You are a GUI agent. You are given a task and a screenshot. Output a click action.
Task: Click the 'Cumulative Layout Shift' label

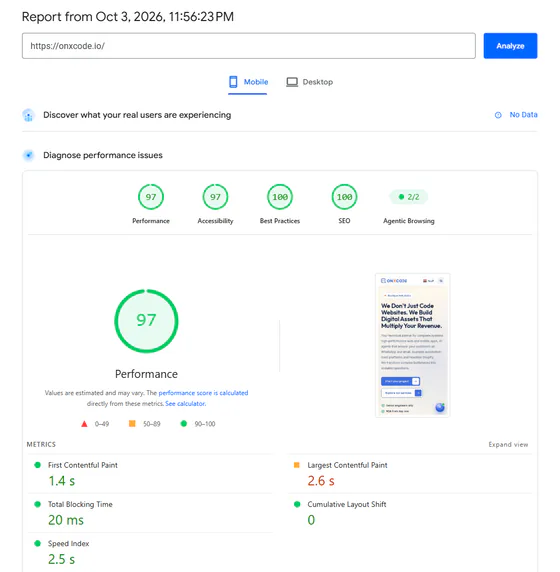coord(347,504)
